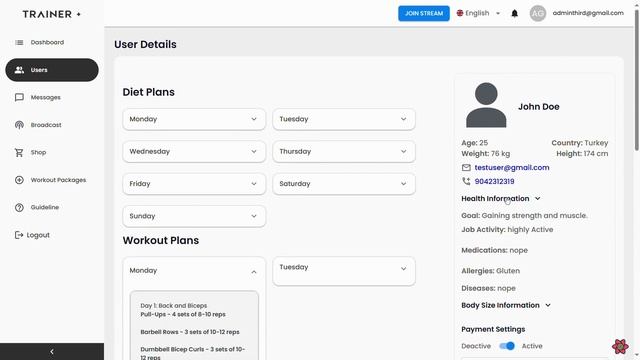Expand the Diet Plans Monday dropdown
This screenshot has height=360, width=640.
(x=194, y=119)
